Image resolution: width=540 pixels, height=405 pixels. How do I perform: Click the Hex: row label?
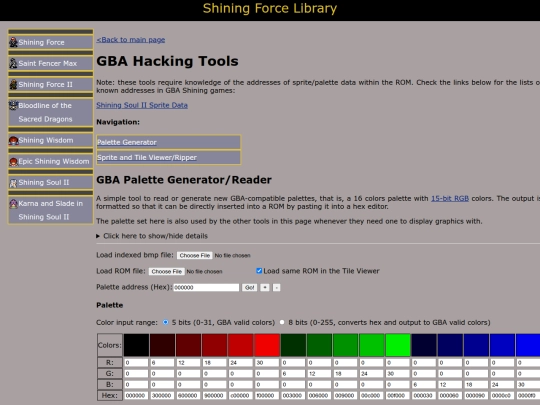(110, 395)
